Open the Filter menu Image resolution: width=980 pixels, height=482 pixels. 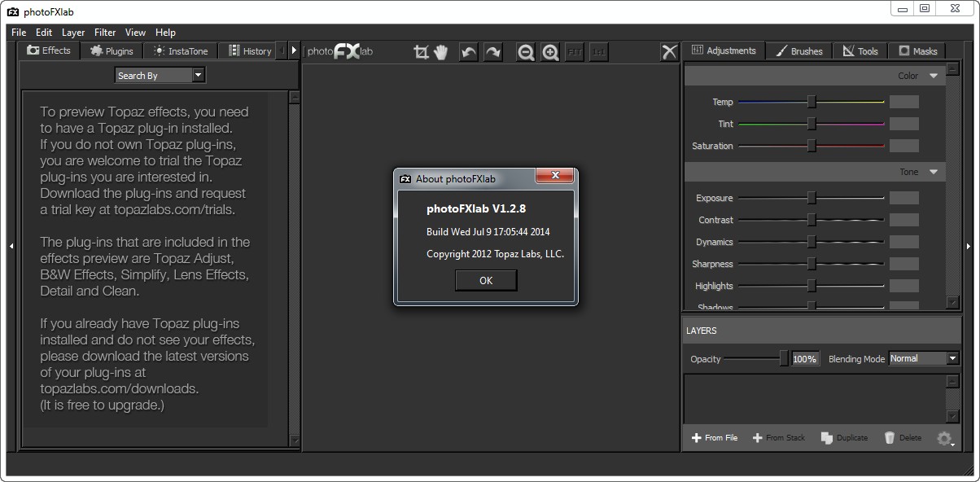105,33
